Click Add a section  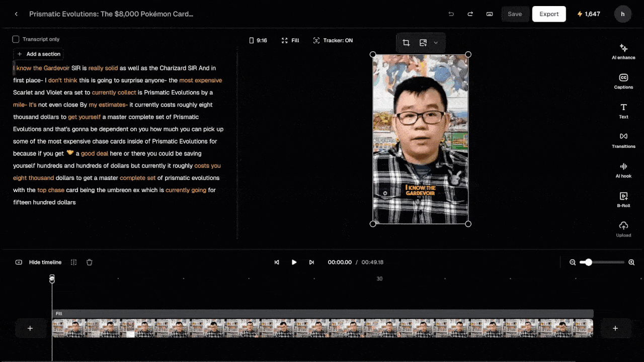click(x=39, y=54)
